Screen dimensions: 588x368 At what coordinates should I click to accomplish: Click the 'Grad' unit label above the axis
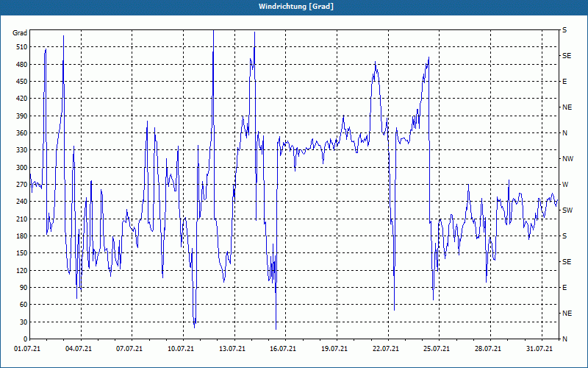[20, 33]
